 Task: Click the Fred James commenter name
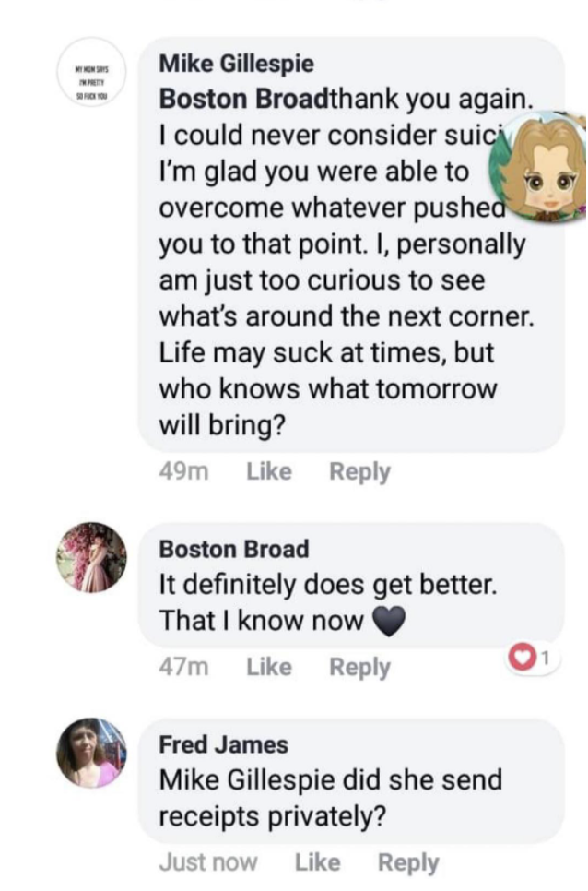tap(224, 744)
